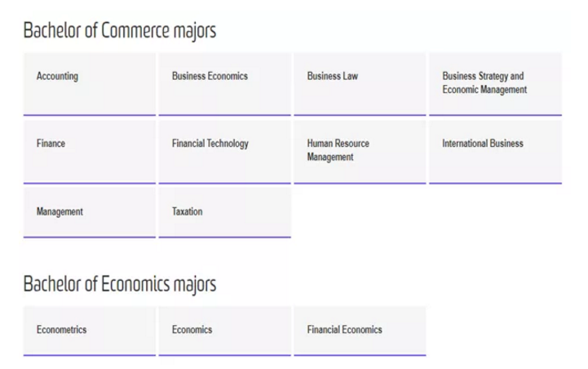Click the Management major tile
Viewport: 588px width, 369px height.
tap(89, 212)
